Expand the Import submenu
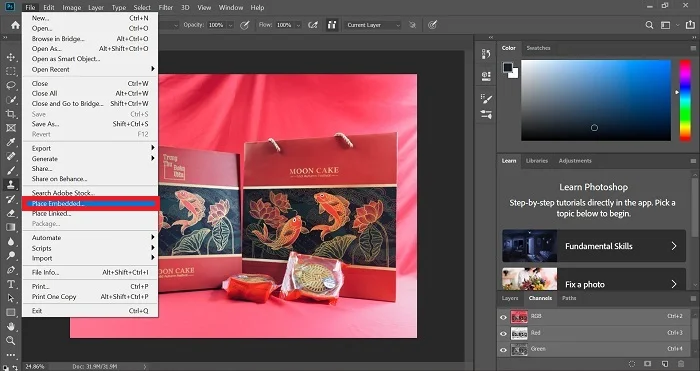 90,258
